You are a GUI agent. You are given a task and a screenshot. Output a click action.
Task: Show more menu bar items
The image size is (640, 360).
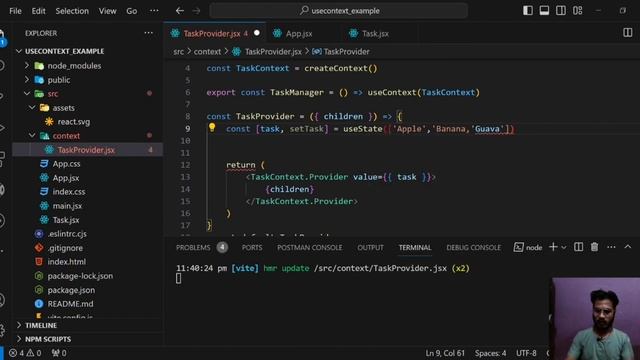pyautogui.click(x=154, y=11)
